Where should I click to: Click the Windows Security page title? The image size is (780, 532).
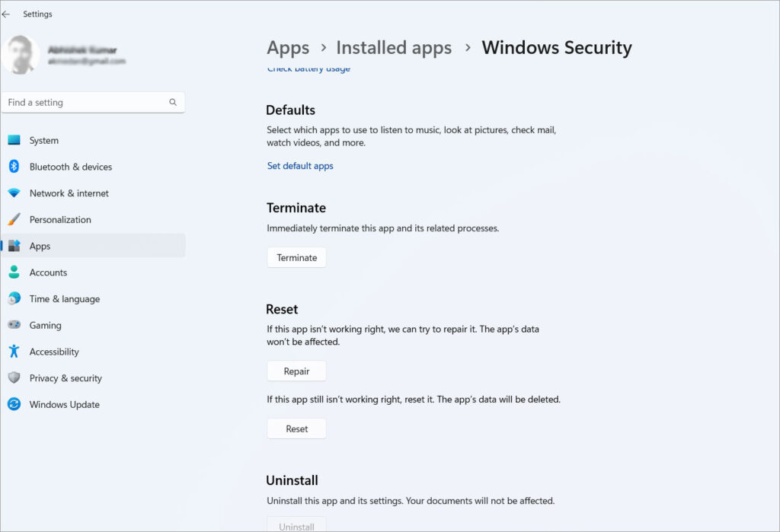coord(557,48)
